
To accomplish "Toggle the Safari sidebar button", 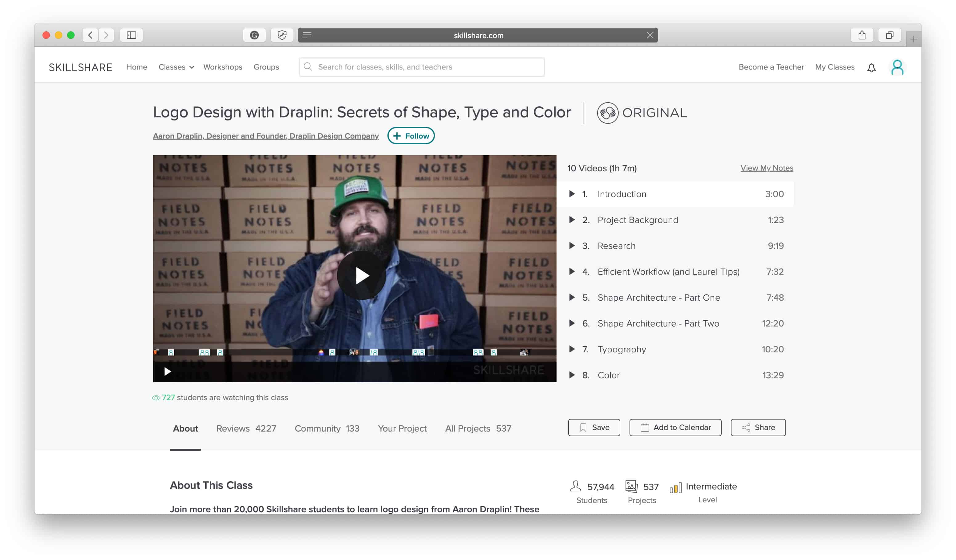I will pos(131,35).
